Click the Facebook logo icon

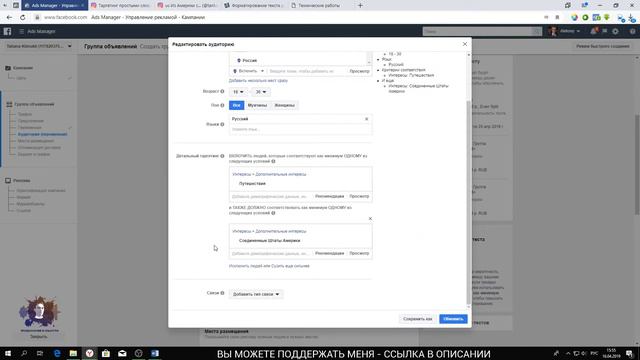(x=7, y=31)
